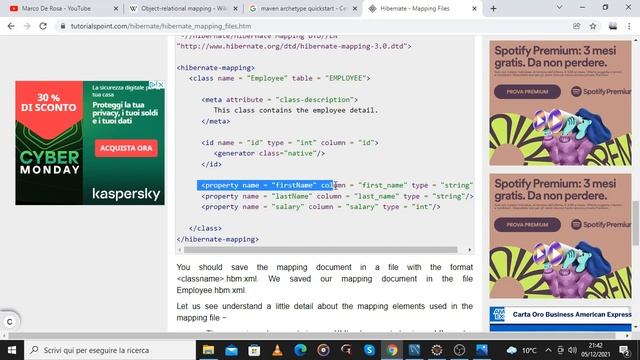Open OBS Studio from taskbar

[460, 350]
